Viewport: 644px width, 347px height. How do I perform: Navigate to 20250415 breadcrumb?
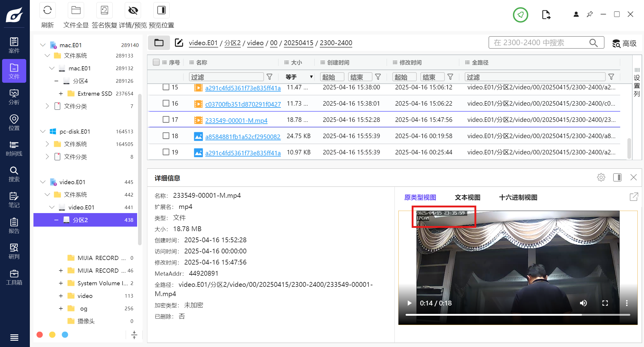click(298, 43)
